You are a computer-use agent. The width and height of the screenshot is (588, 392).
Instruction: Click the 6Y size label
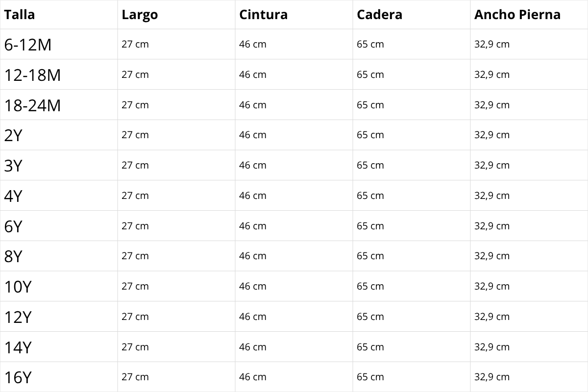click(x=13, y=226)
